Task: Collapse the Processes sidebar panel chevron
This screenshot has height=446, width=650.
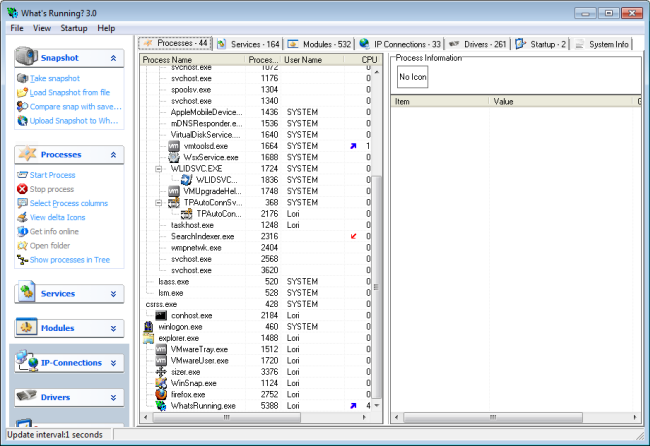Action: click(113, 155)
